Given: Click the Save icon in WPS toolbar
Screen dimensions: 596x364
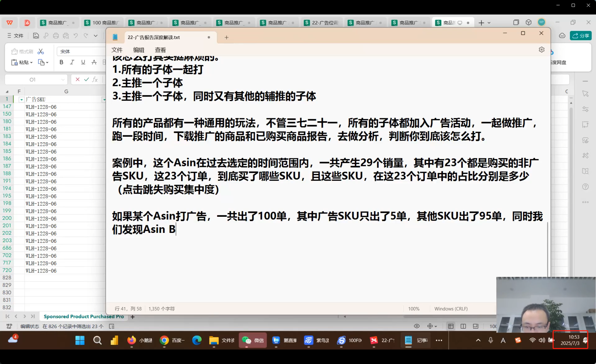Looking at the screenshot, I should click(36, 36).
